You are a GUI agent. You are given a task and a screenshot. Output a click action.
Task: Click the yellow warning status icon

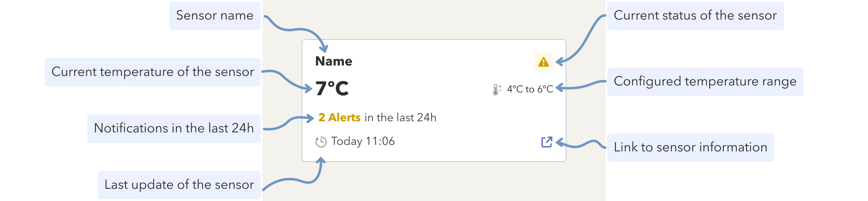543,62
